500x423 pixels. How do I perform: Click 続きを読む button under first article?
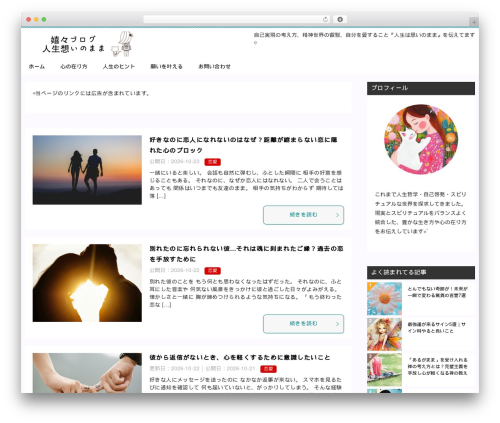pyautogui.click(x=303, y=215)
